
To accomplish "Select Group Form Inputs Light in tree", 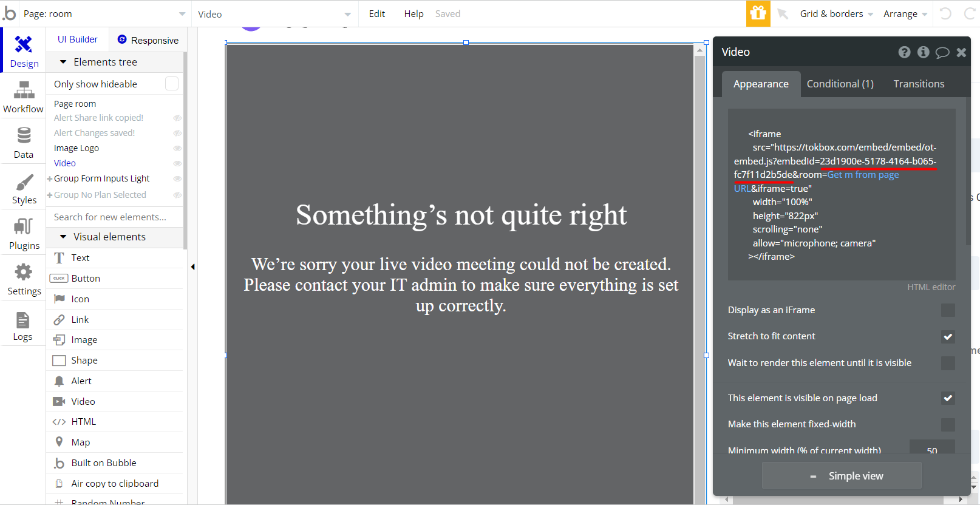I will tap(101, 178).
